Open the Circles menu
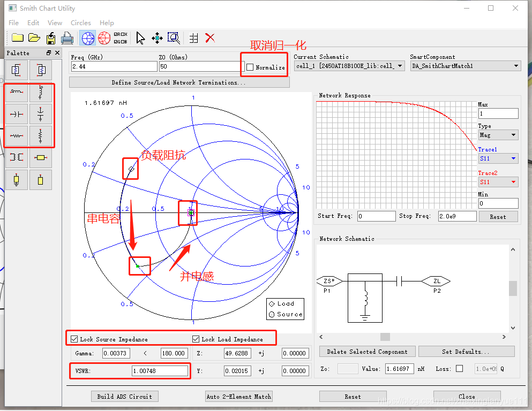The width and height of the screenshot is (532, 411). tap(81, 22)
